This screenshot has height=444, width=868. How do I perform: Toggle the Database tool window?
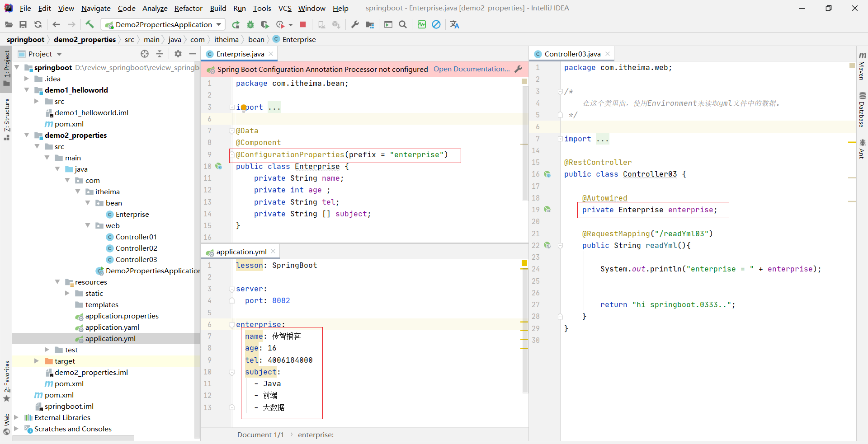point(862,110)
